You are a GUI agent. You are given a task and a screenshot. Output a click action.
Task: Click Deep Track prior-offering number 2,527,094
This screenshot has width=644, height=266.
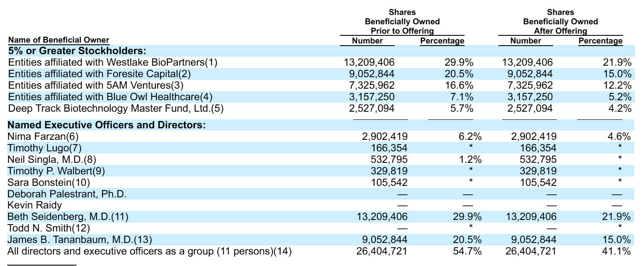click(372, 108)
